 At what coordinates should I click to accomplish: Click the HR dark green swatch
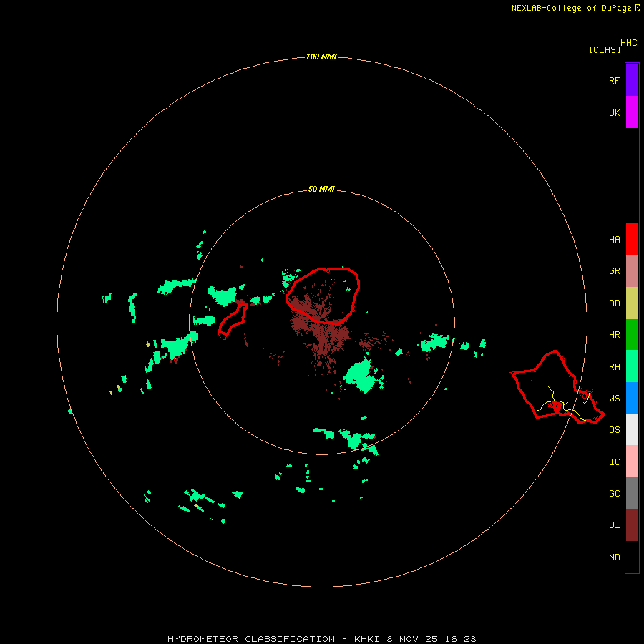point(632,334)
